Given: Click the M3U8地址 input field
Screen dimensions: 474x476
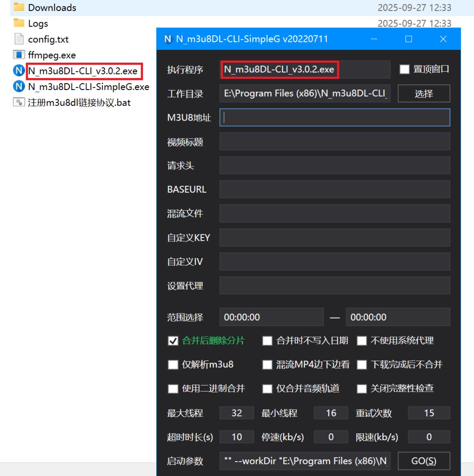Looking at the screenshot, I should click(x=335, y=117).
